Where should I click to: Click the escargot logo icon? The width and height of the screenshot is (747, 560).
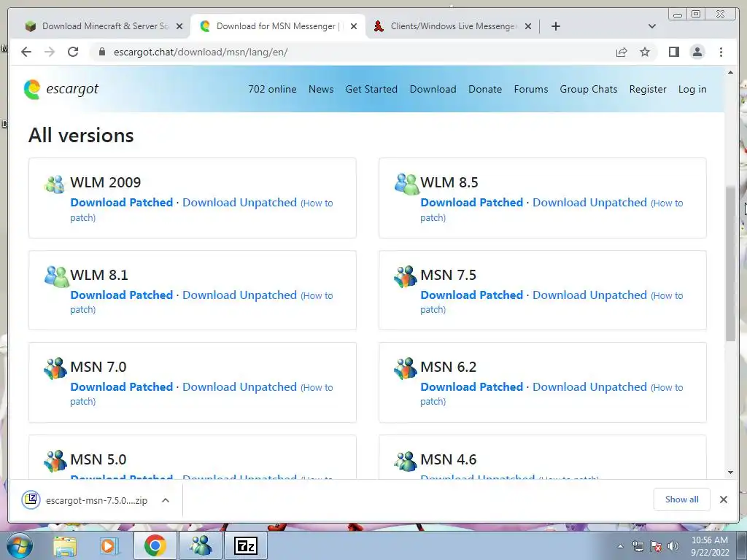[32, 90]
